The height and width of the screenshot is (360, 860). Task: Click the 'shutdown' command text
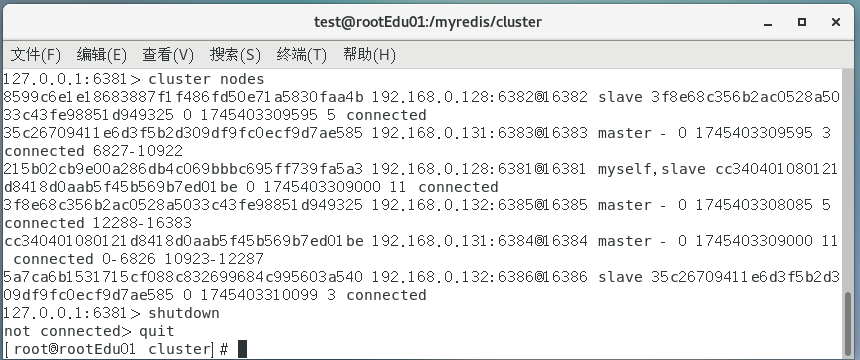pos(184,313)
